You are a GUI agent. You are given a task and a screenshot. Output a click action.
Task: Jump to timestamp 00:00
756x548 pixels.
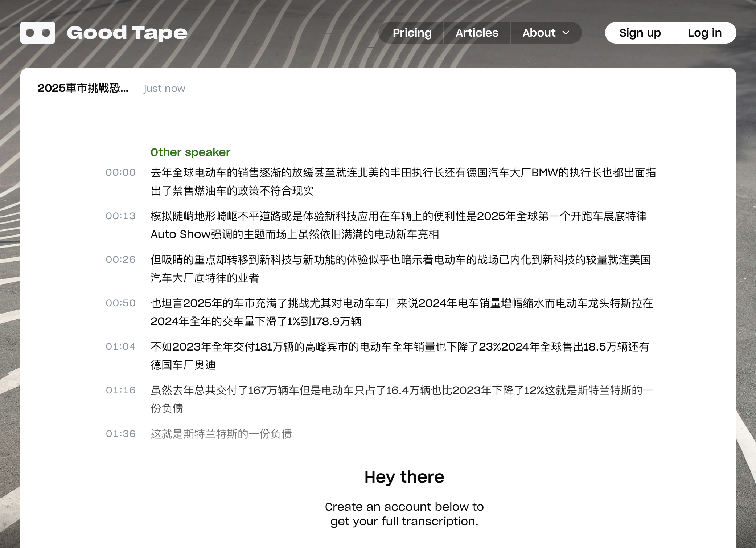[121, 172]
